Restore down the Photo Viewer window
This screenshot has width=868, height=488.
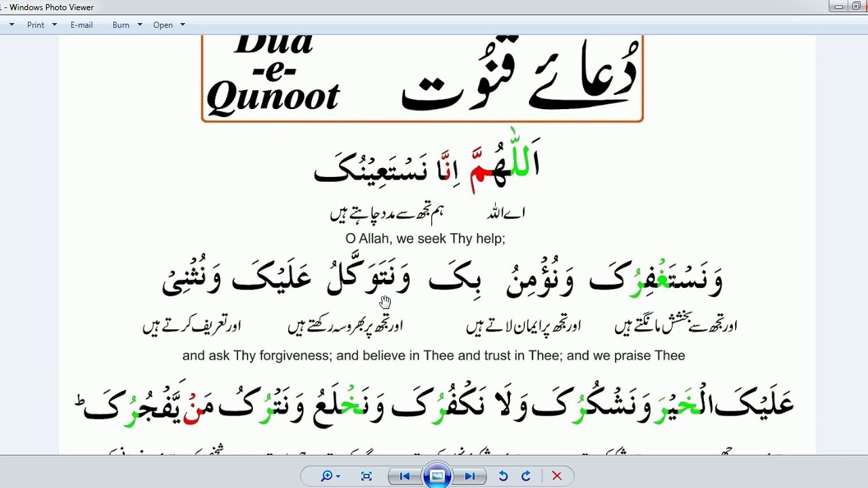856,6
